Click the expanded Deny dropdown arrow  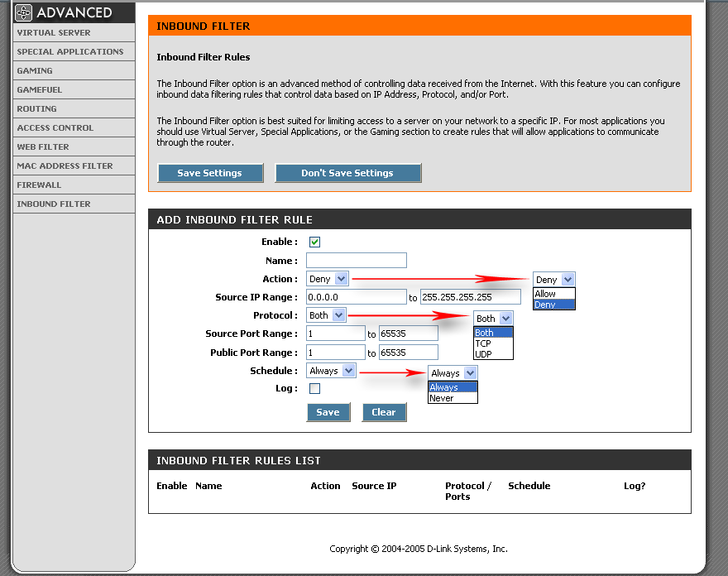tap(568, 280)
